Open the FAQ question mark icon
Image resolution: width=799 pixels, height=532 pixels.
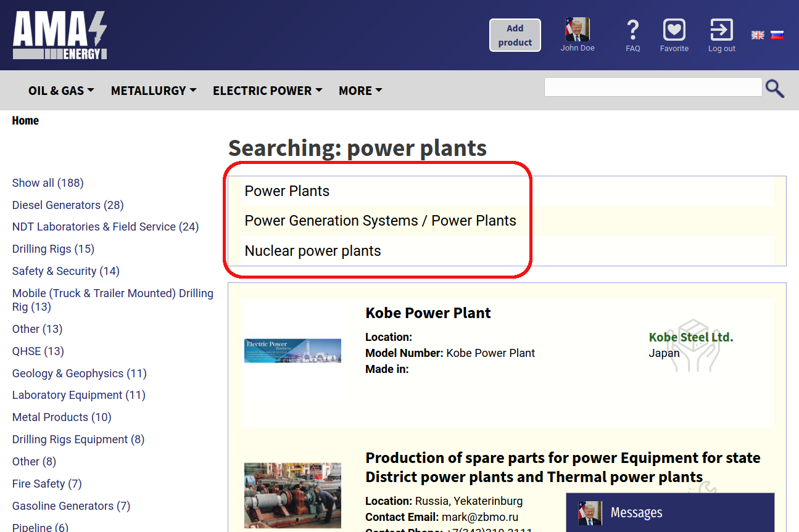[632, 30]
